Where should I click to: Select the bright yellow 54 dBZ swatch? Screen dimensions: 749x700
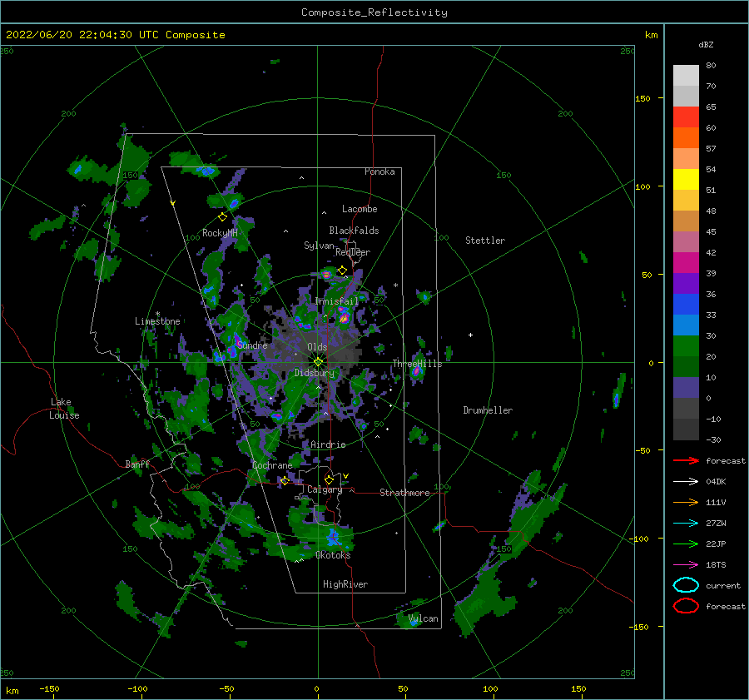tap(686, 179)
